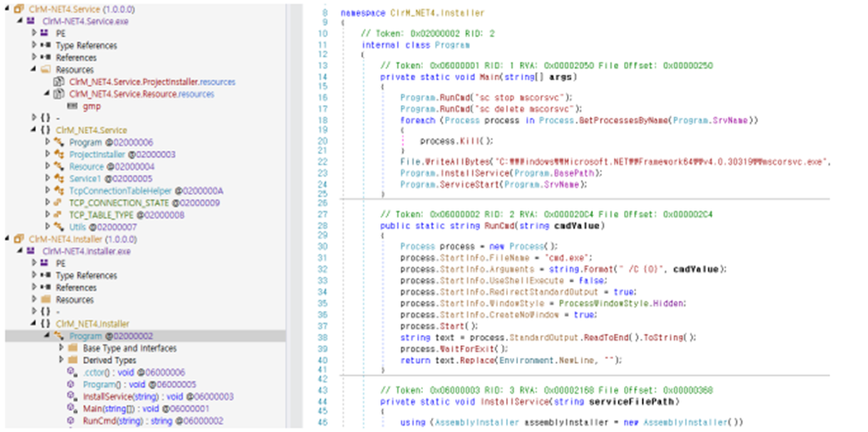
Task: Click the ClrM-NET4.Installer.exe module icon
Action: click(32, 250)
